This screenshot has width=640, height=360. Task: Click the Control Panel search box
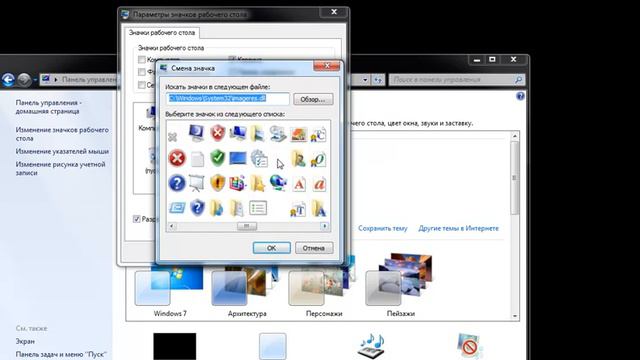tap(456, 80)
